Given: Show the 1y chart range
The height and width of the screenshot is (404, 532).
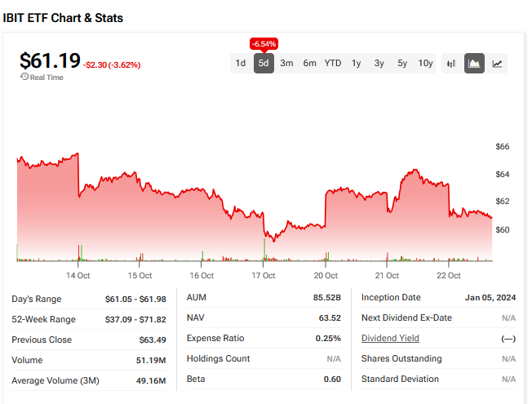Looking at the screenshot, I should point(357,63).
